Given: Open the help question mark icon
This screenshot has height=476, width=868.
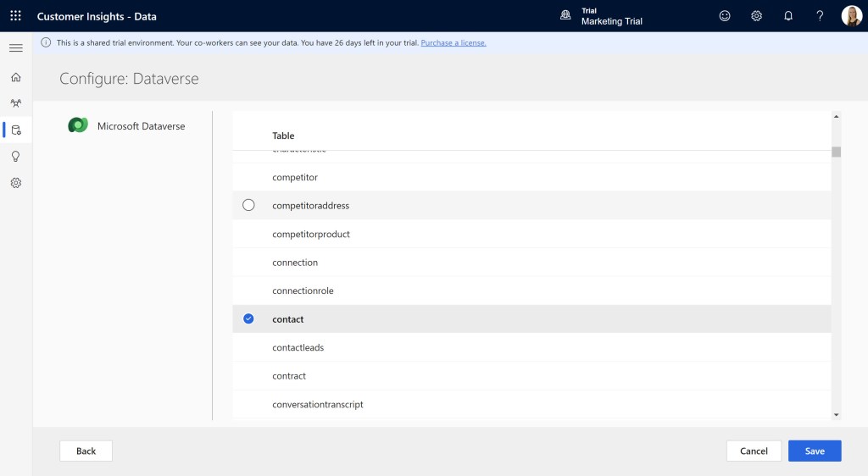Looking at the screenshot, I should pyautogui.click(x=820, y=16).
